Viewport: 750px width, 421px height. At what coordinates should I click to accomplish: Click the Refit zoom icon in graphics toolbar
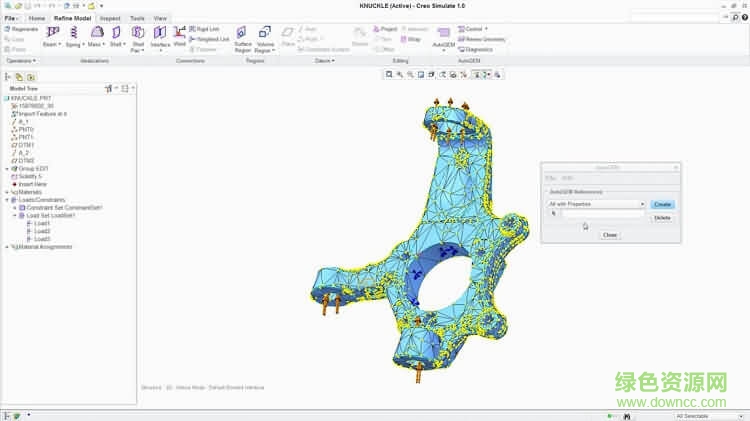(x=389, y=75)
